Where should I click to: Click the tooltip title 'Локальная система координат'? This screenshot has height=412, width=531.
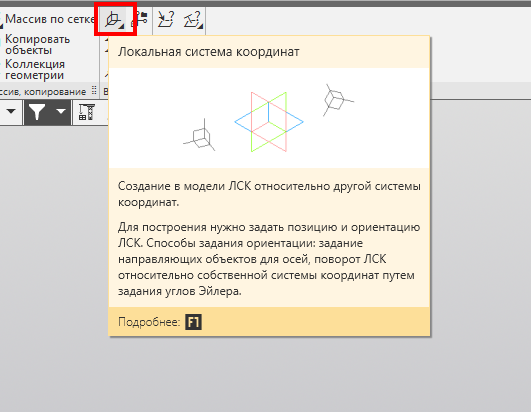pyautogui.click(x=209, y=52)
